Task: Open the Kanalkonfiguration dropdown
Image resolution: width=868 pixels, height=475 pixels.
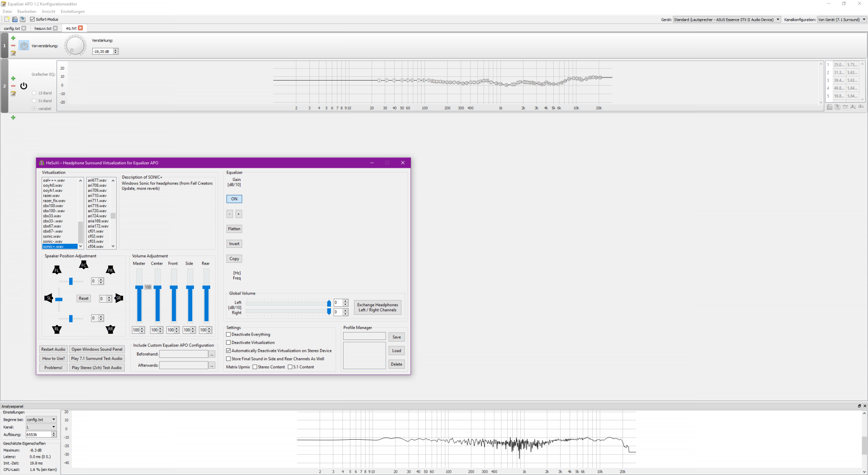Action: click(x=842, y=20)
